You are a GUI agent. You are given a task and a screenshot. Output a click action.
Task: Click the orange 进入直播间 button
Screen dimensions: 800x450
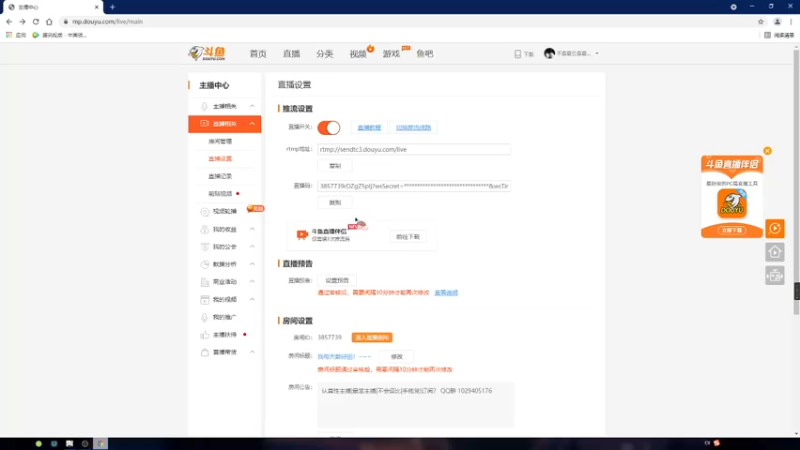pyautogui.click(x=372, y=338)
